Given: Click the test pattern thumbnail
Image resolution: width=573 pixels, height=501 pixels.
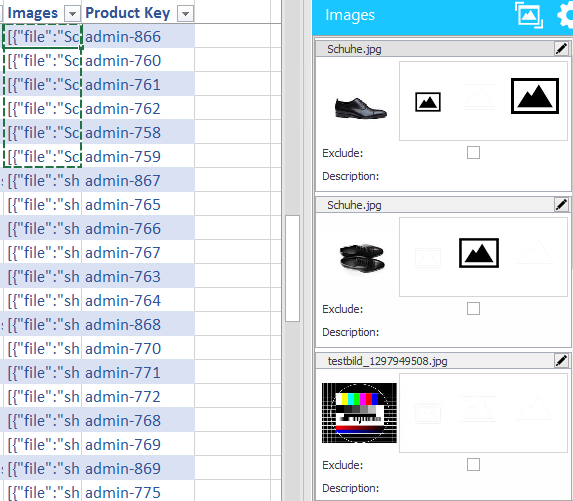Looking at the screenshot, I should 359,413.
